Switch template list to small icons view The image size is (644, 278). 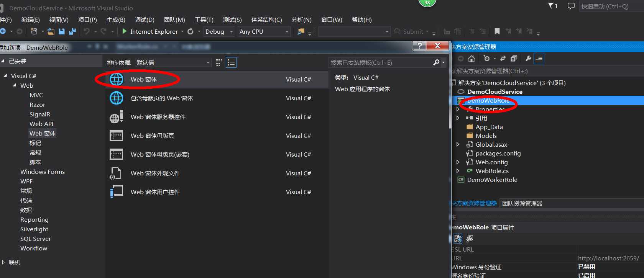[219, 62]
